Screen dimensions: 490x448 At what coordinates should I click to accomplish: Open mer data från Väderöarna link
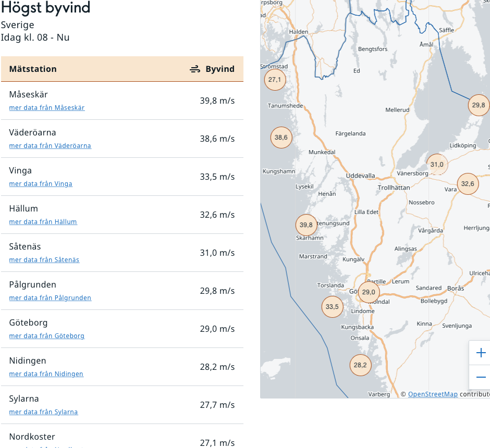50,146
